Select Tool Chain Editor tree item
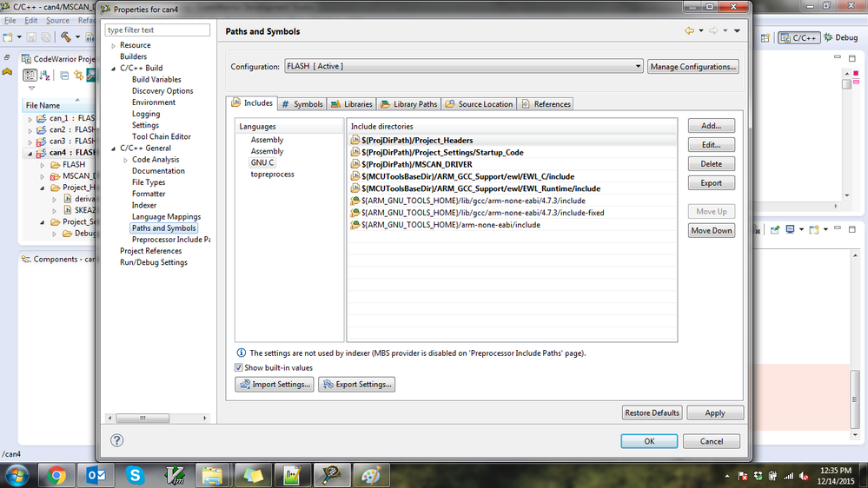This screenshot has width=868, height=488. pyautogui.click(x=161, y=136)
